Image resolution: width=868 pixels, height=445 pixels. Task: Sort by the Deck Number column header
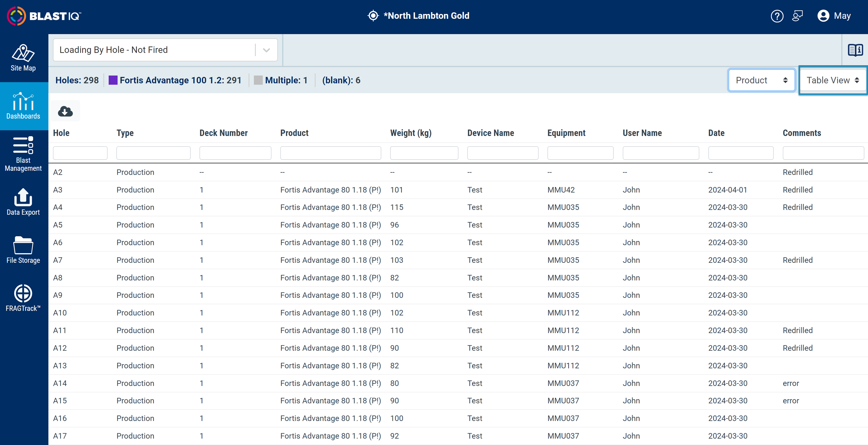223,133
